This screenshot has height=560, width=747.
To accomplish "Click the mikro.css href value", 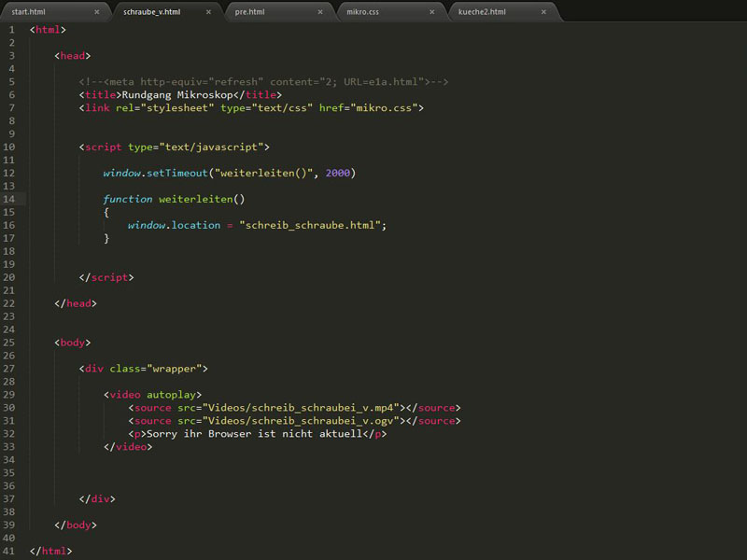I will point(385,107).
